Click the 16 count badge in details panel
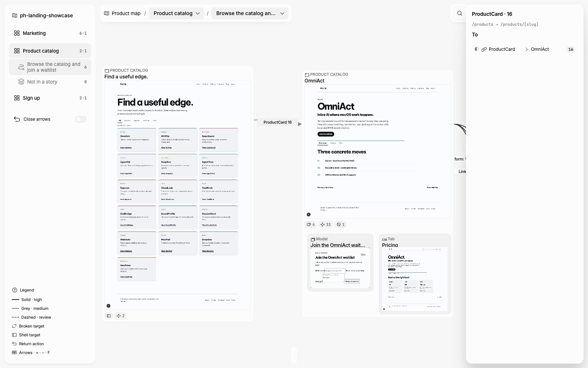Viewport: 588px width, 368px height. click(x=571, y=49)
